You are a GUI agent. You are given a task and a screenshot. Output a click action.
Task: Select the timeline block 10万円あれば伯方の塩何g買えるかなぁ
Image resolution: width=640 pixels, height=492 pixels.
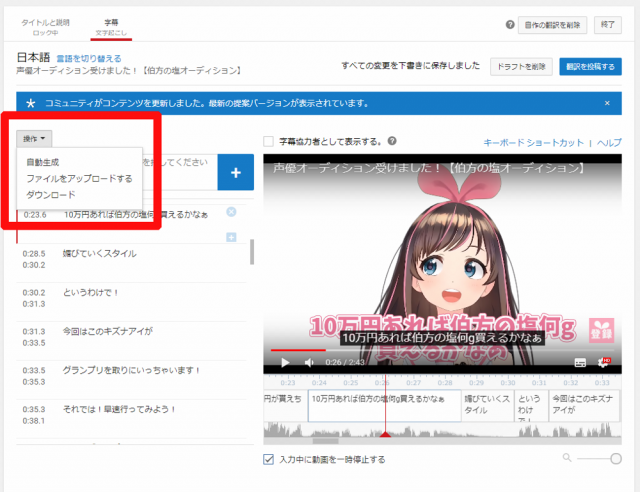[x=384, y=406]
